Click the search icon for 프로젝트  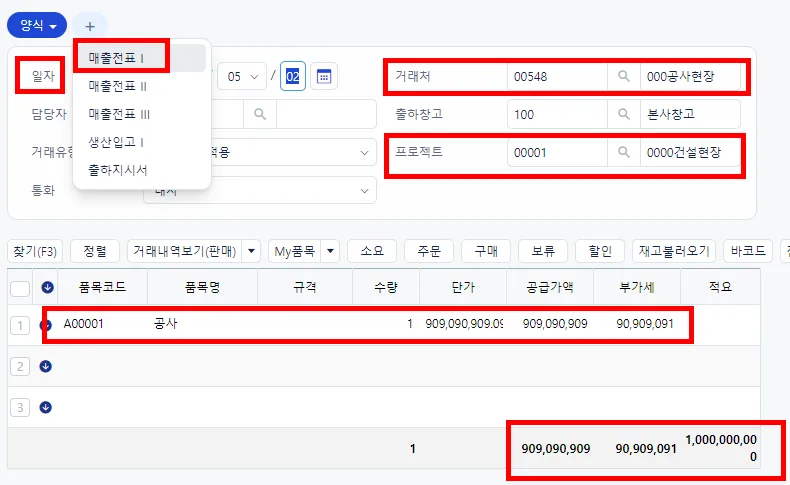pyautogui.click(x=623, y=152)
